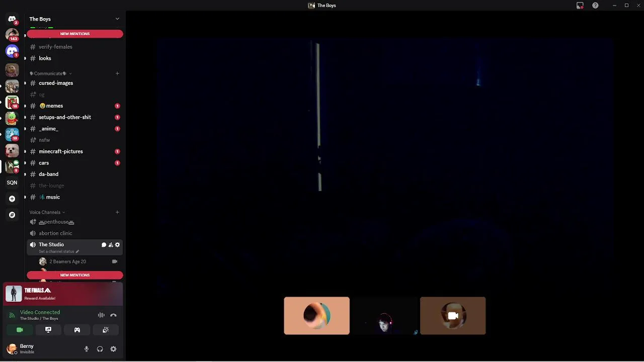Open the verify-females channel

[x=75, y=47]
